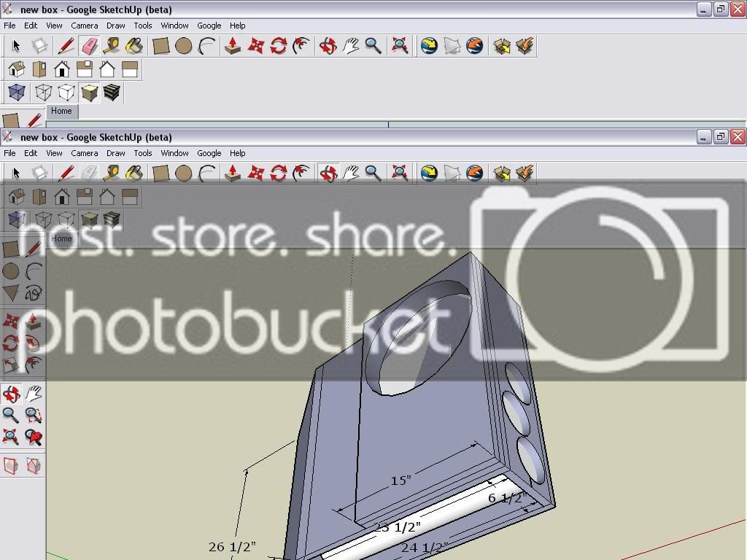Viewport: 747px width, 560px height.
Task: Click Make Component icon in upper window toolbar
Action: click(39, 46)
